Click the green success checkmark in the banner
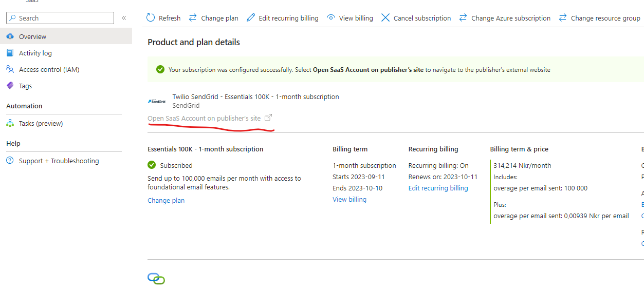The image size is (644, 290). pos(160,69)
